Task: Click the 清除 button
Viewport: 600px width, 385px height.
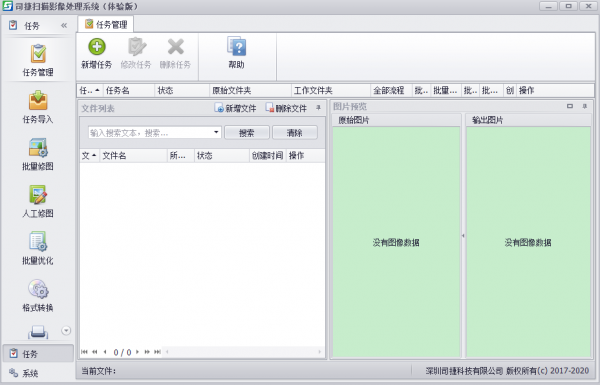Action: click(295, 133)
